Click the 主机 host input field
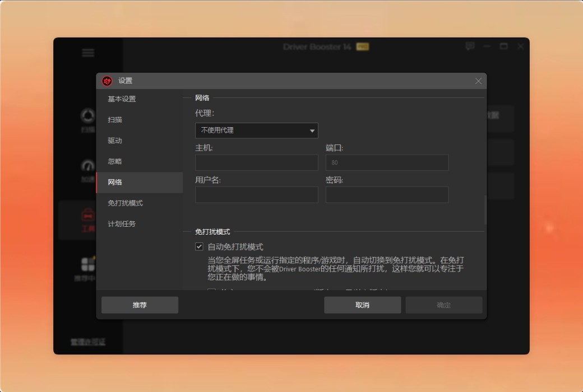 tap(257, 163)
